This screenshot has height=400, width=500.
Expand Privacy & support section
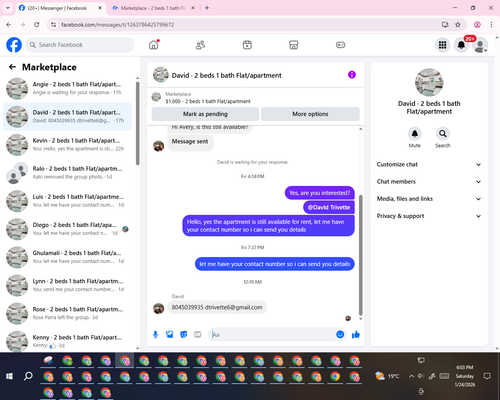429,216
